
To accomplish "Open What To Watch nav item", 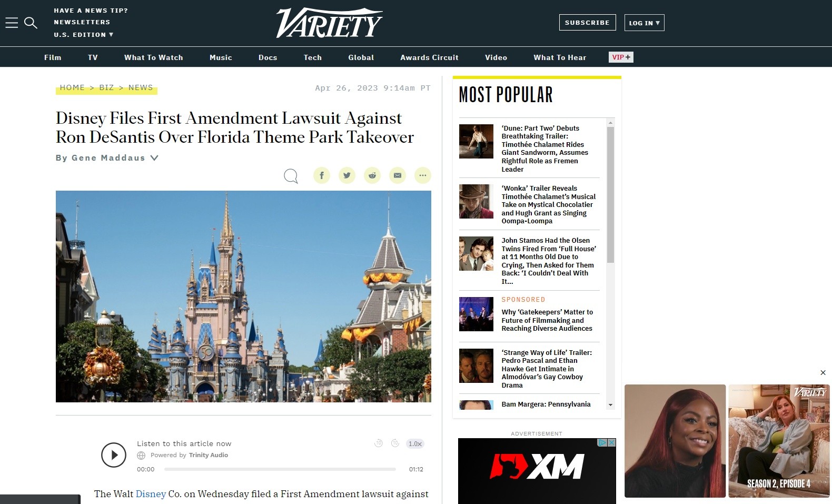I will [x=154, y=57].
